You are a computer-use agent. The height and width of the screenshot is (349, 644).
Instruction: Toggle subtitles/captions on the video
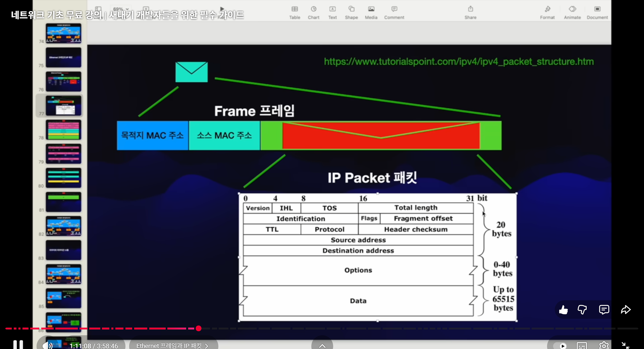(582, 345)
